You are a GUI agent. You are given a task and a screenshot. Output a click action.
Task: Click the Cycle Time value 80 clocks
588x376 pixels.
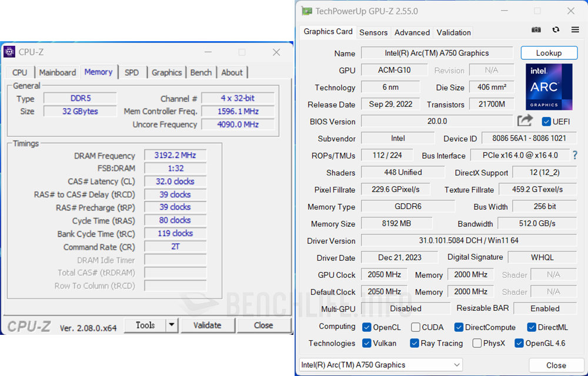(175, 220)
